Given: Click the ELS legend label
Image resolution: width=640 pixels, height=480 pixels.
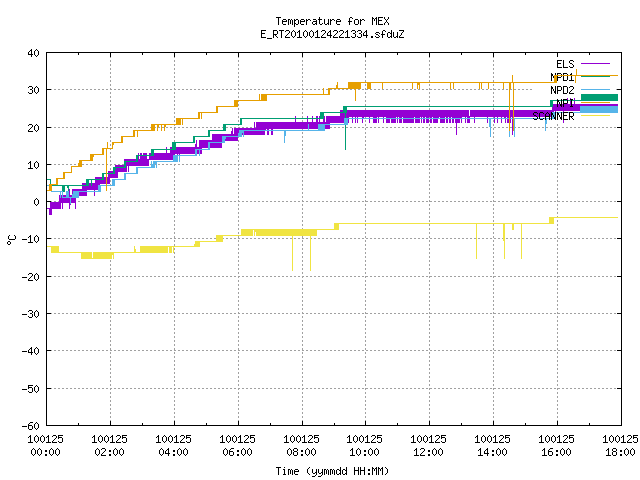Looking at the screenshot, I should click(x=565, y=64).
